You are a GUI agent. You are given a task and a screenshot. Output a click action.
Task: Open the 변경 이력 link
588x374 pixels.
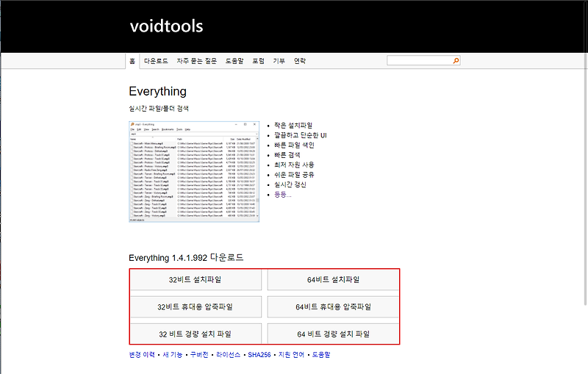point(142,354)
